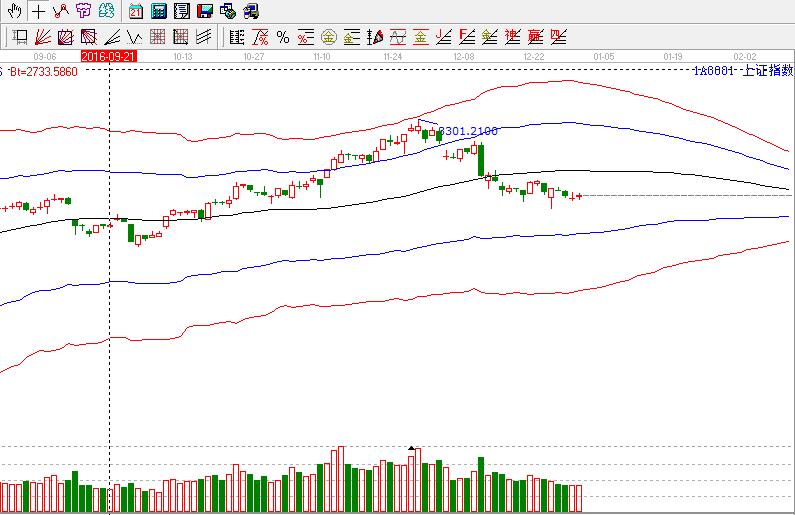Activate the crosshair cursor tool
The image size is (795, 515).
pyautogui.click(x=37, y=12)
